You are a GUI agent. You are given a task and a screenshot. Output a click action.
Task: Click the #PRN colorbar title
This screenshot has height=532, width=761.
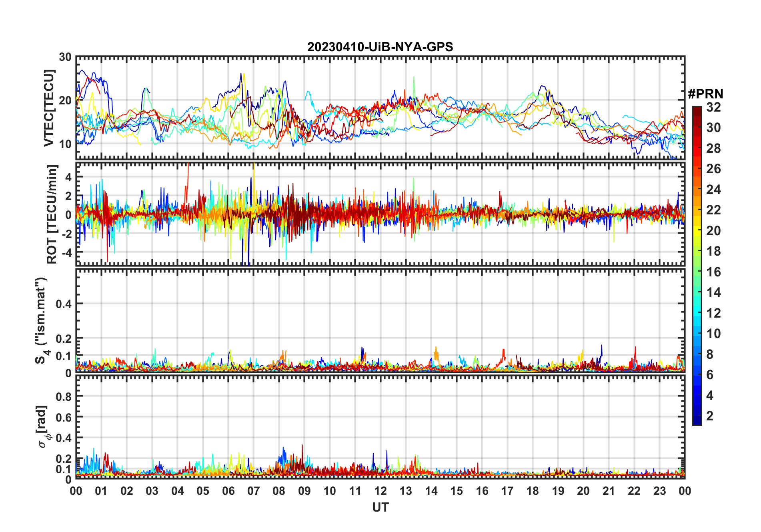pyautogui.click(x=705, y=94)
